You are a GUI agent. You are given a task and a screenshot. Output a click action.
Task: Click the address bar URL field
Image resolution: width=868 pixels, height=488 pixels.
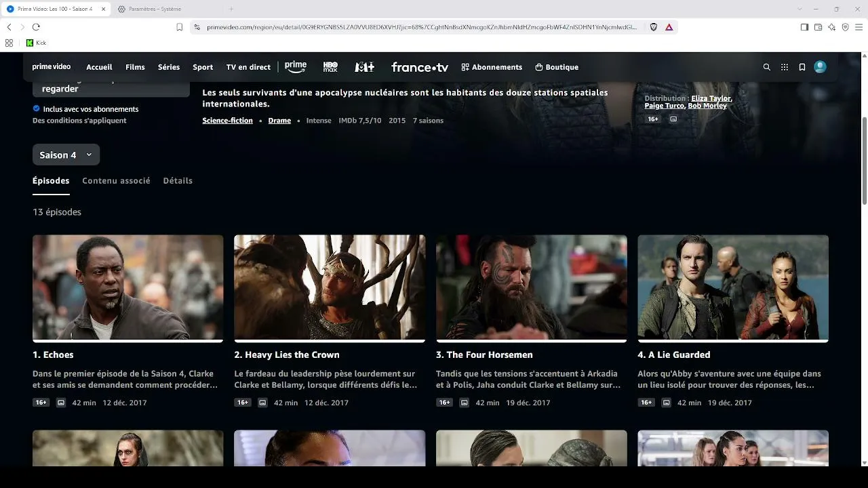[x=422, y=27]
